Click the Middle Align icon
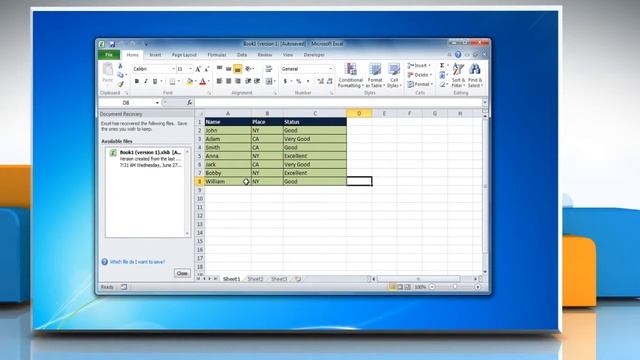Screen dimensions: 640x360 (x=229, y=69)
